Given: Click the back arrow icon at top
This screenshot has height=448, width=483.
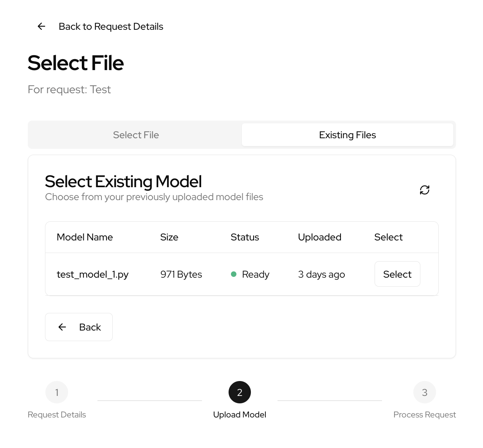Looking at the screenshot, I should click(x=41, y=26).
